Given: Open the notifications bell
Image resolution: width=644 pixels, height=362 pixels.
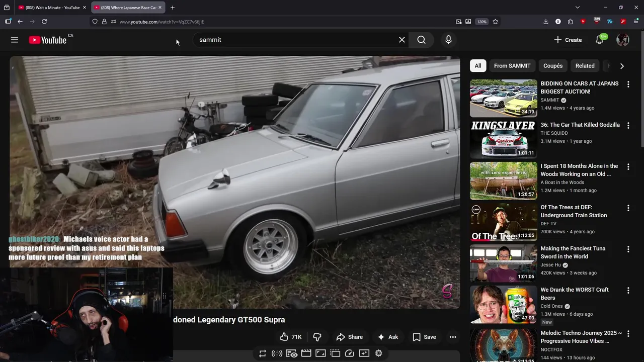Looking at the screenshot, I should 600,40.
